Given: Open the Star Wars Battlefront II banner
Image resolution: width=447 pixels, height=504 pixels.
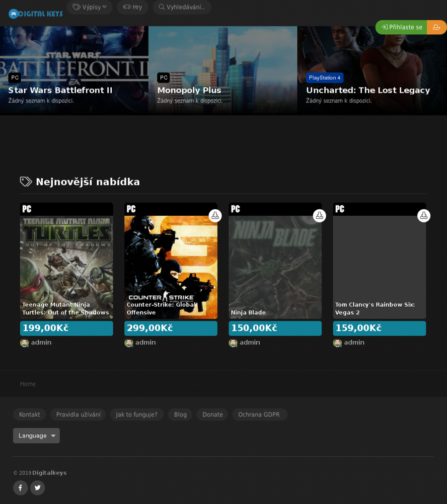Looking at the screenshot, I should coord(74,71).
